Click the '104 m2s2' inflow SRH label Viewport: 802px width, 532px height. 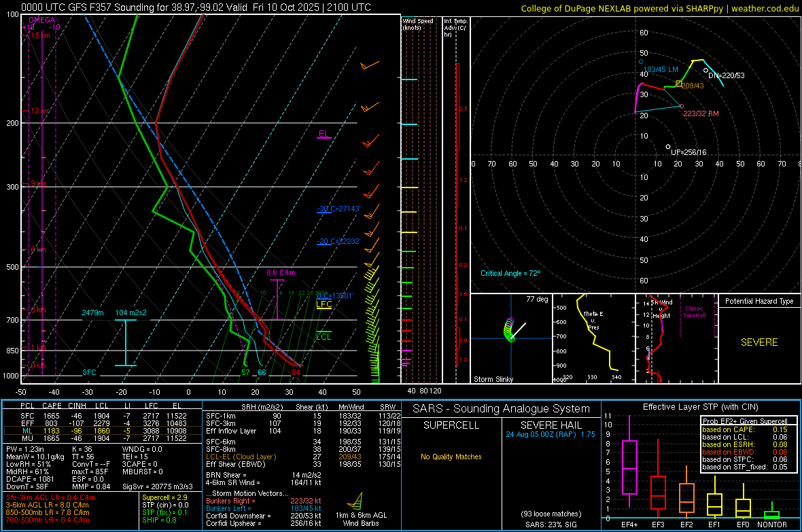[x=131, y=313]
